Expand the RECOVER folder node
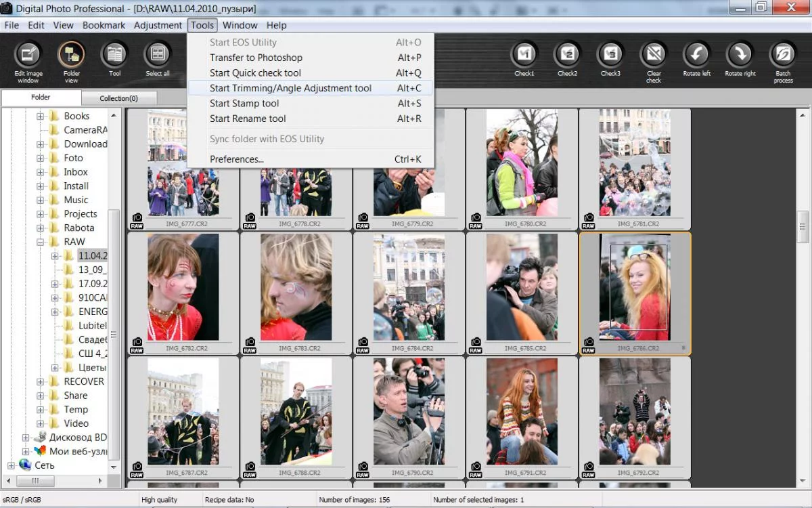Screen dimensions: 812x508 click(x=41, y=381)
